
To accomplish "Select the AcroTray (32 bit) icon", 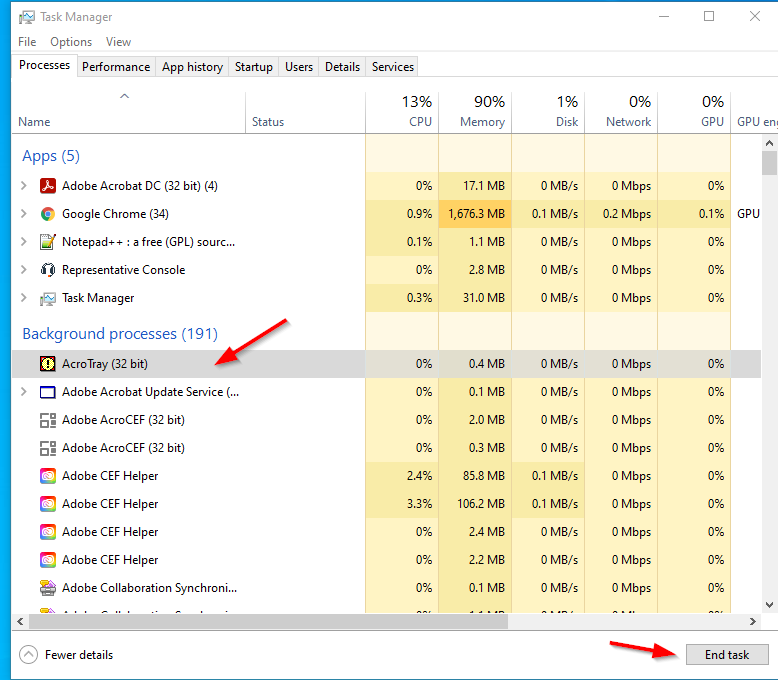I will pos(47,364).
